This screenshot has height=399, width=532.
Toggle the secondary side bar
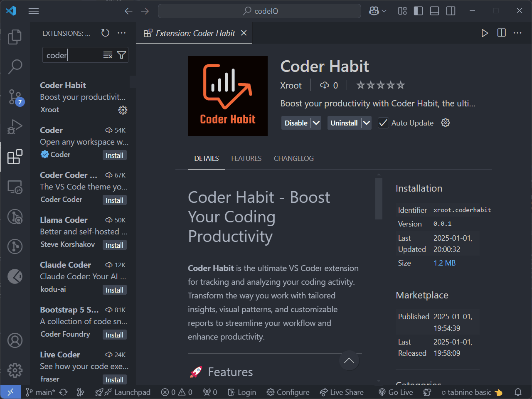[x=451, y=11]
